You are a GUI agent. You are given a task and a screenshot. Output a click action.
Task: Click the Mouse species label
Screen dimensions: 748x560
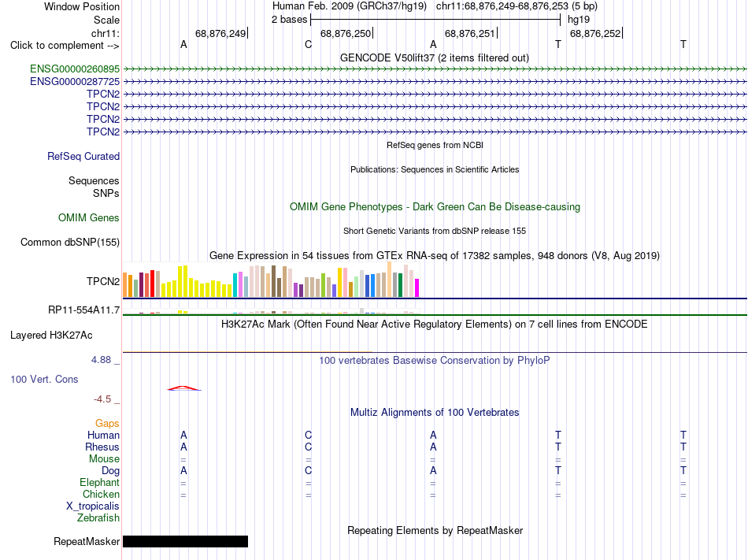click(104, 459)
